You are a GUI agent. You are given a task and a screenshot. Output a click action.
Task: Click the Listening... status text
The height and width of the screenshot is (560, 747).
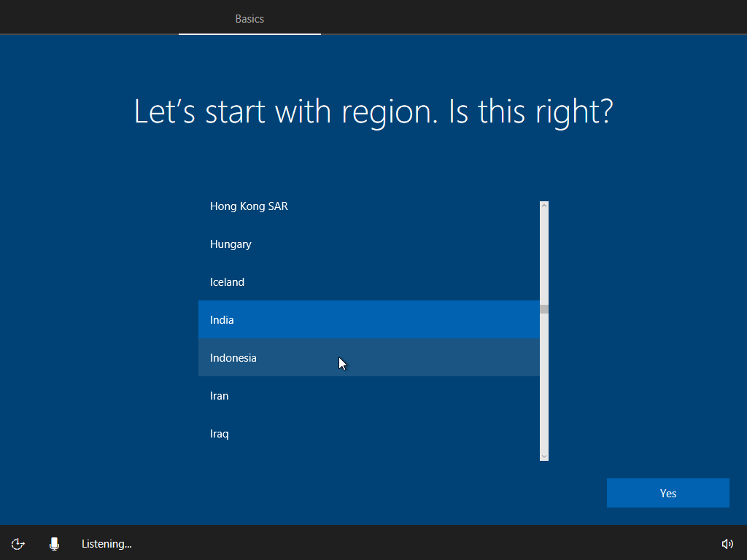107,544
